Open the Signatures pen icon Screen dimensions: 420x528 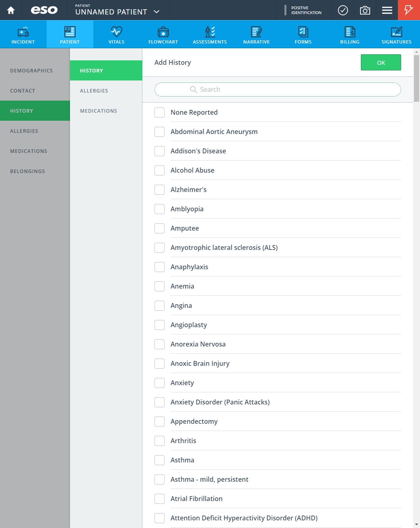[x=396, y=32]
